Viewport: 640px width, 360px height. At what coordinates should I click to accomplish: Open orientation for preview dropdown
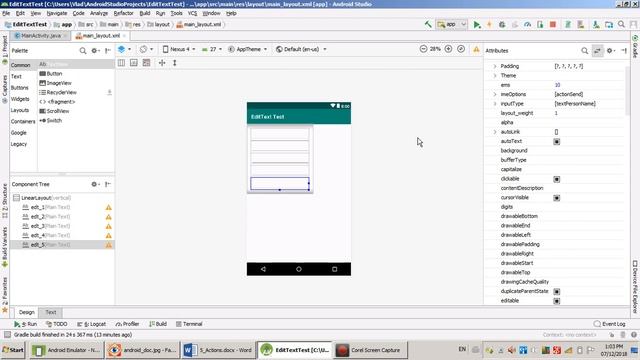point(146,49)
